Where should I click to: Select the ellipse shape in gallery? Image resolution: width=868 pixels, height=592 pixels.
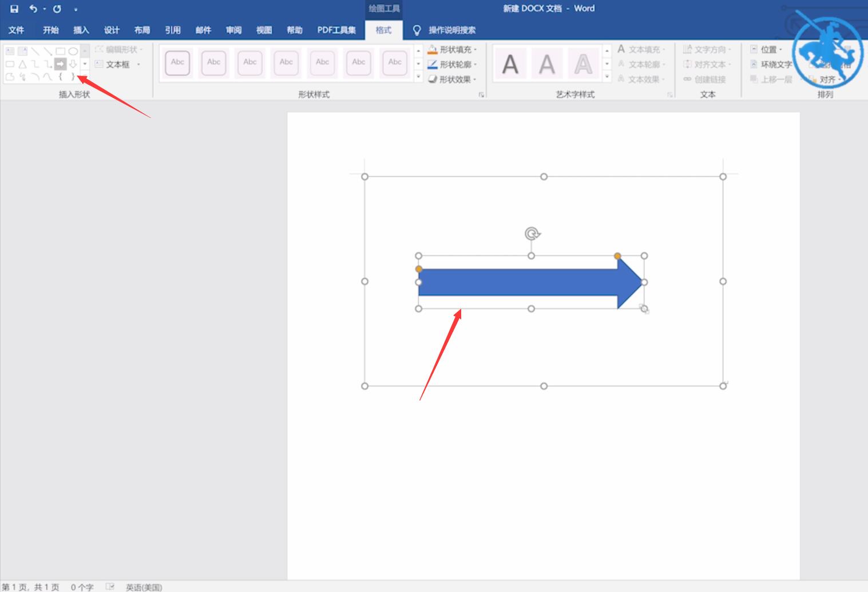tap(73, 51)
